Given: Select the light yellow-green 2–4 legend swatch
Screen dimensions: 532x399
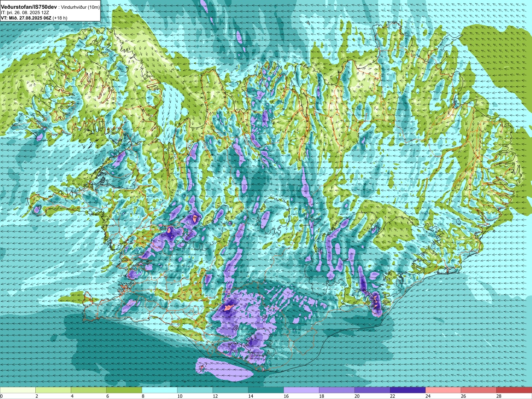Looking at the screenshot, I should [x=53, y=390].
